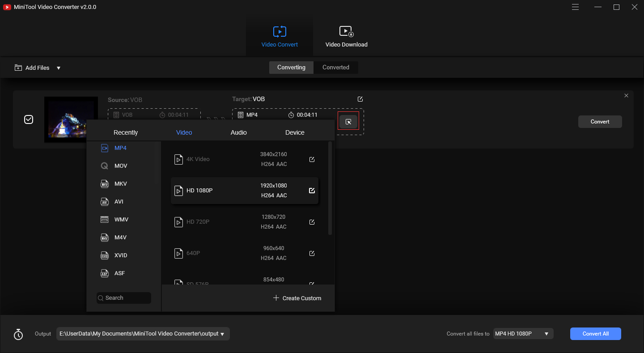The width and height of the screenshot is (644, 353).
Task: Click Create Custom to make a preset
Action: 297,298
